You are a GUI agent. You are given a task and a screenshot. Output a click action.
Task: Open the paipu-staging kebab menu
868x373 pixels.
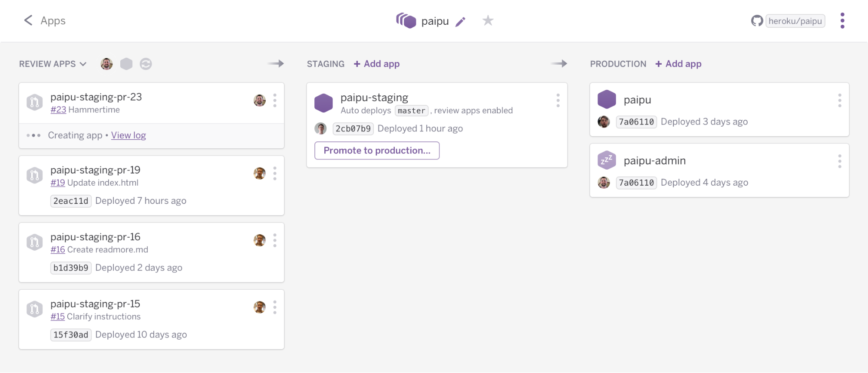[x=558, y=100]
